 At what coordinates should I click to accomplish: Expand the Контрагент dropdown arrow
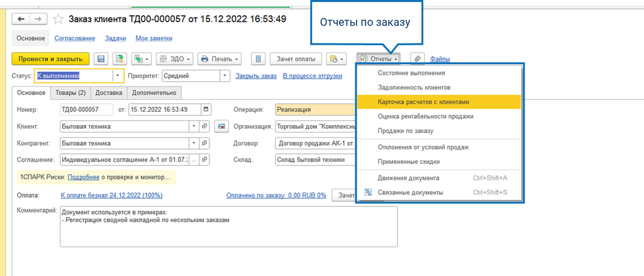tap(194, 143)
